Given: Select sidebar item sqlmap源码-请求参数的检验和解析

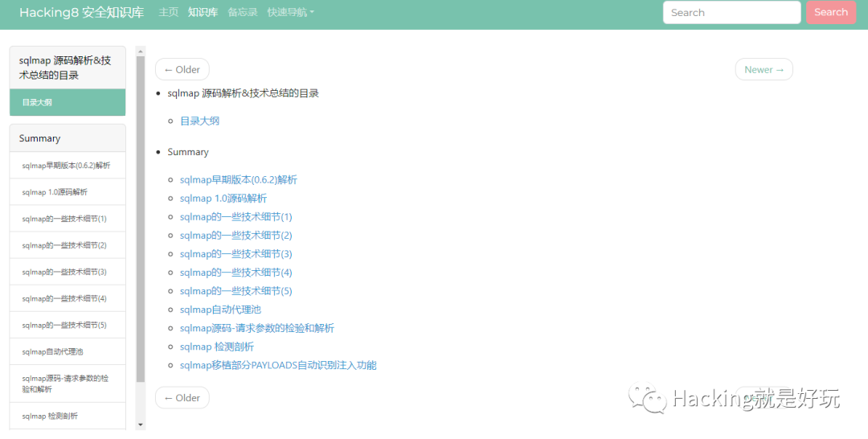Looking at the screenshot, I should (x=68, y=384).
